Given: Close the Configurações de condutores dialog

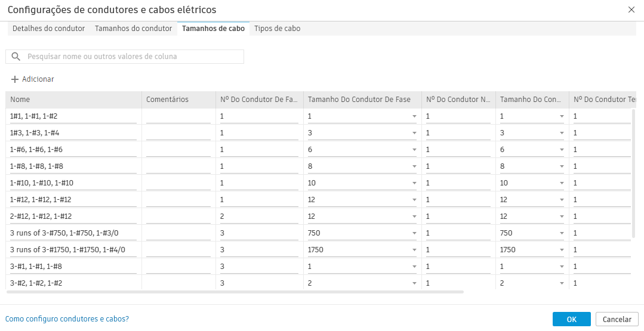Looking at the screenshot, I should click(x=631, y=10).
